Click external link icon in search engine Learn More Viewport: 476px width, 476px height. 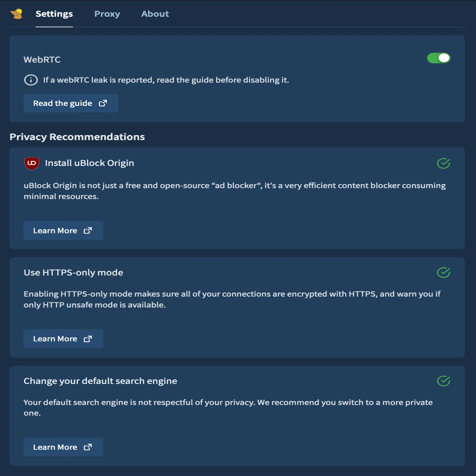(88, 447)
